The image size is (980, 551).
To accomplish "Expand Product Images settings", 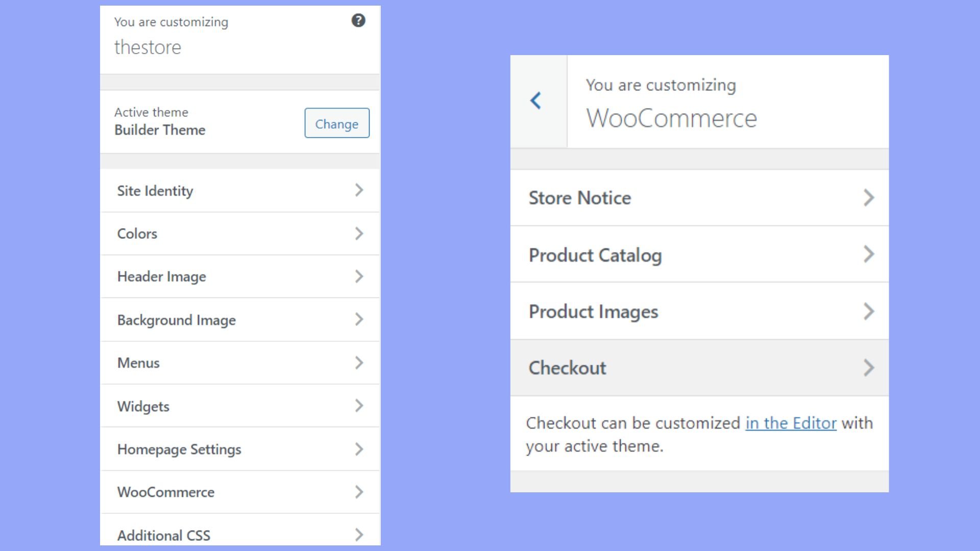I will [700, 312].
